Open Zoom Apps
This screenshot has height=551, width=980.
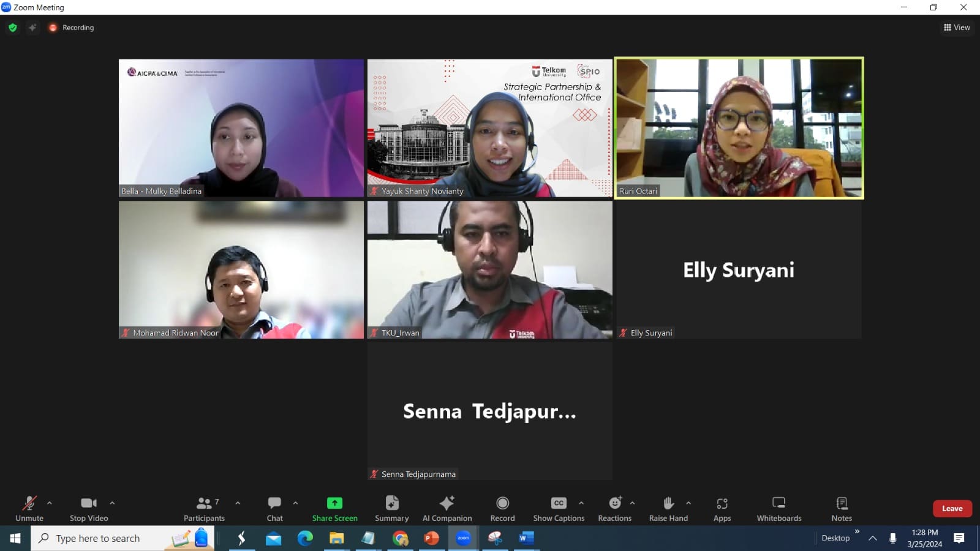(x=722, y=509)
